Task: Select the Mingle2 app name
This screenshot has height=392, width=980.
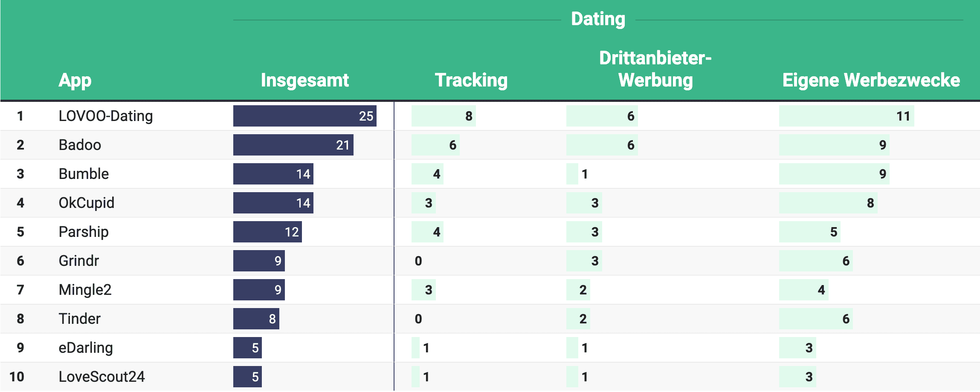Action: pyautogui.click(x=85, y=290)
